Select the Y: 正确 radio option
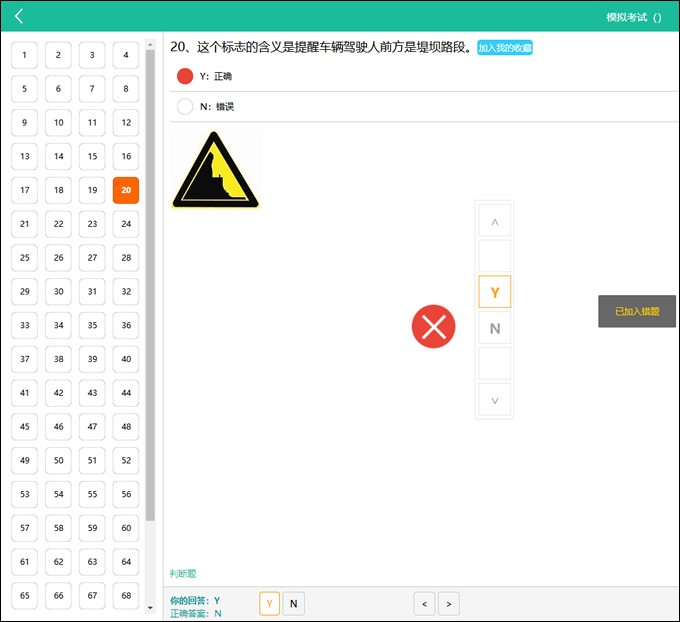 coord(185,76)
